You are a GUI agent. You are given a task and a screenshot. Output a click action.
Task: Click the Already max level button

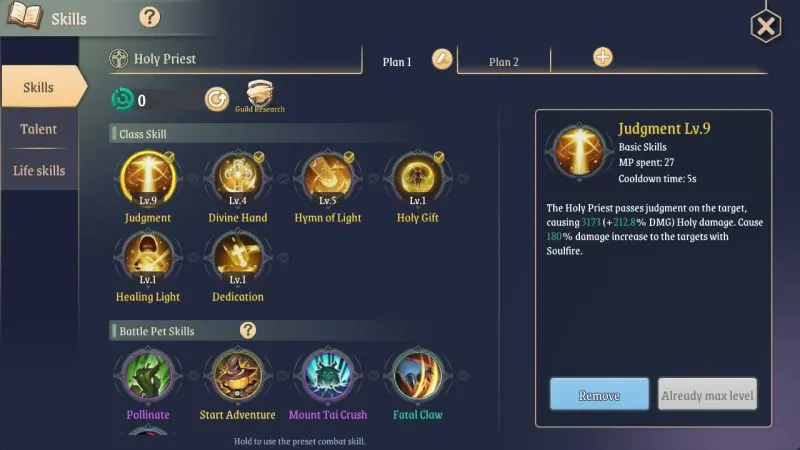click(707, 394)
